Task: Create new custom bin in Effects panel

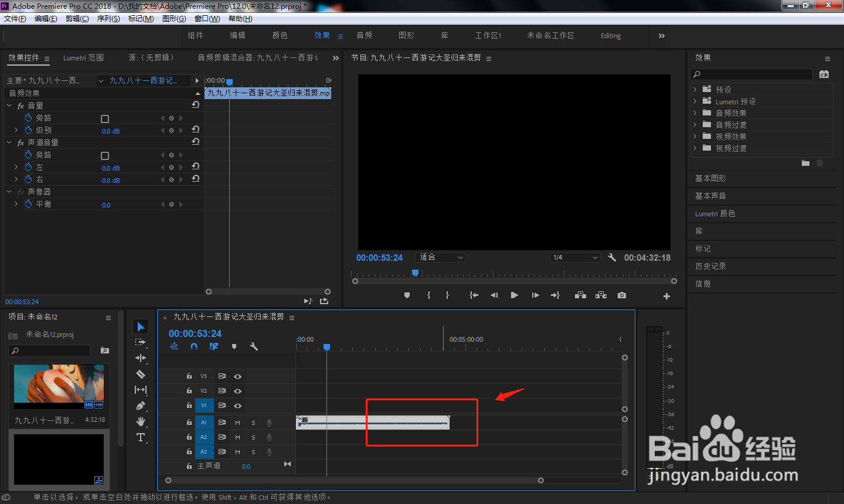Action: 805,163
